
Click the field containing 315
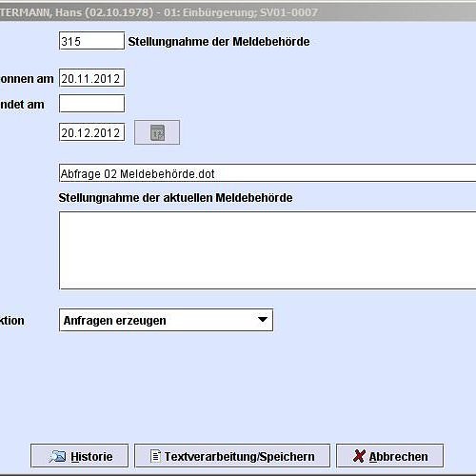[x=91, y=41]
